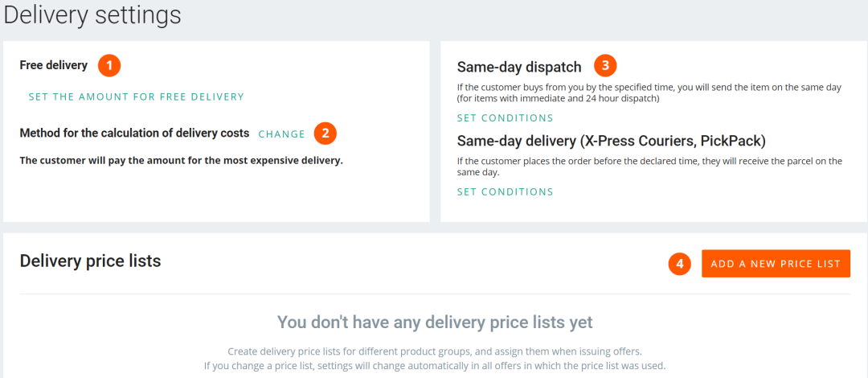Change the delivery cost calculation method
The image size is (868, 378).
(281, 134)
